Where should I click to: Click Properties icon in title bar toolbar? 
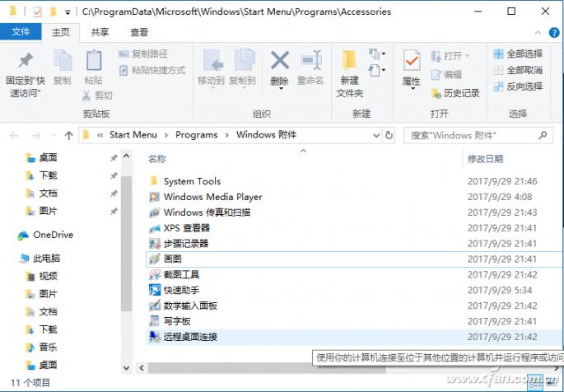37,12
